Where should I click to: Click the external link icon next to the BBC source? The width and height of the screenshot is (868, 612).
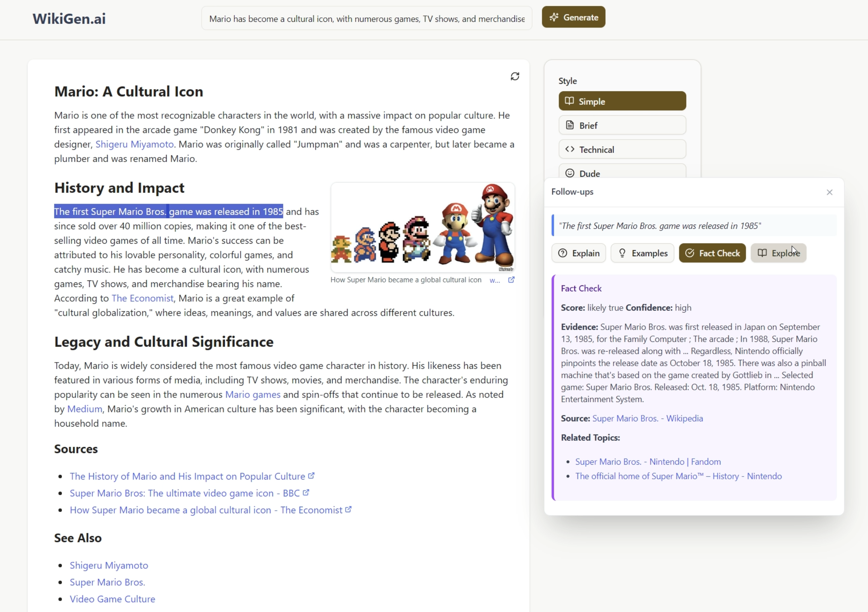[306, 493]
